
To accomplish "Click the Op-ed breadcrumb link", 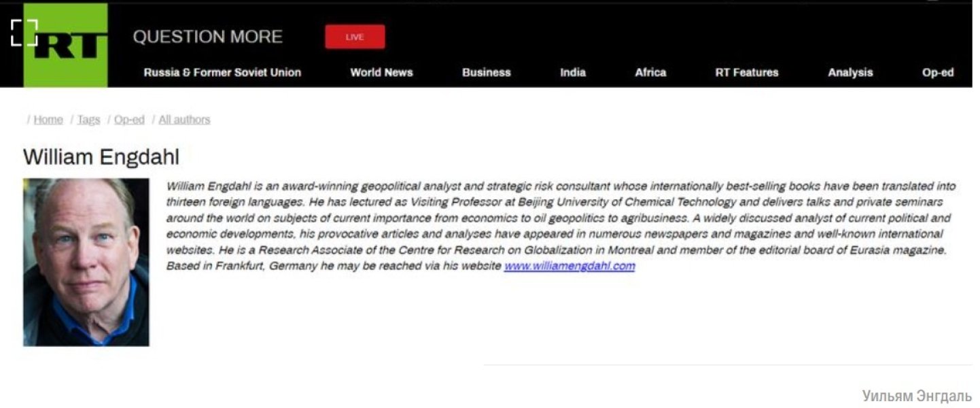I will pyautogui.click(x=129, y=120).
